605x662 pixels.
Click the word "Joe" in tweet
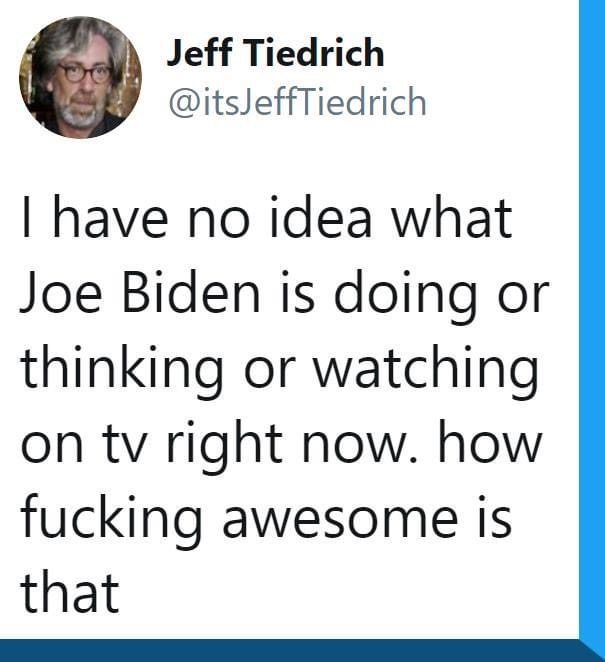coord(63,296)
